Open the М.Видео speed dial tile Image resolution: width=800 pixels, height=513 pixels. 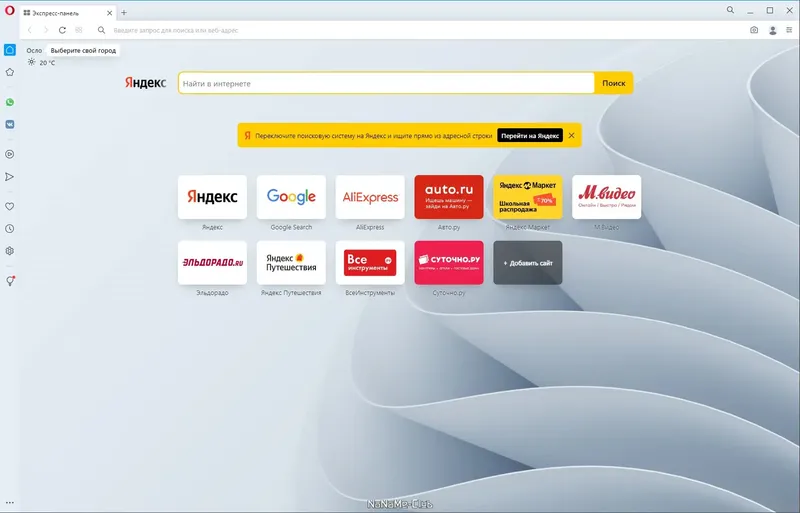point(607,197)
